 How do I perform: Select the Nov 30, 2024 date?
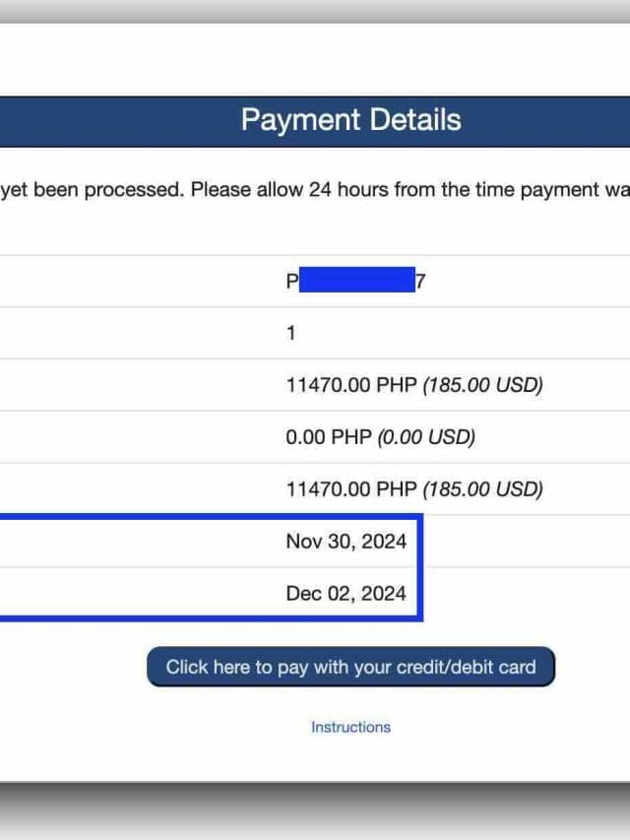pos(346,541)
